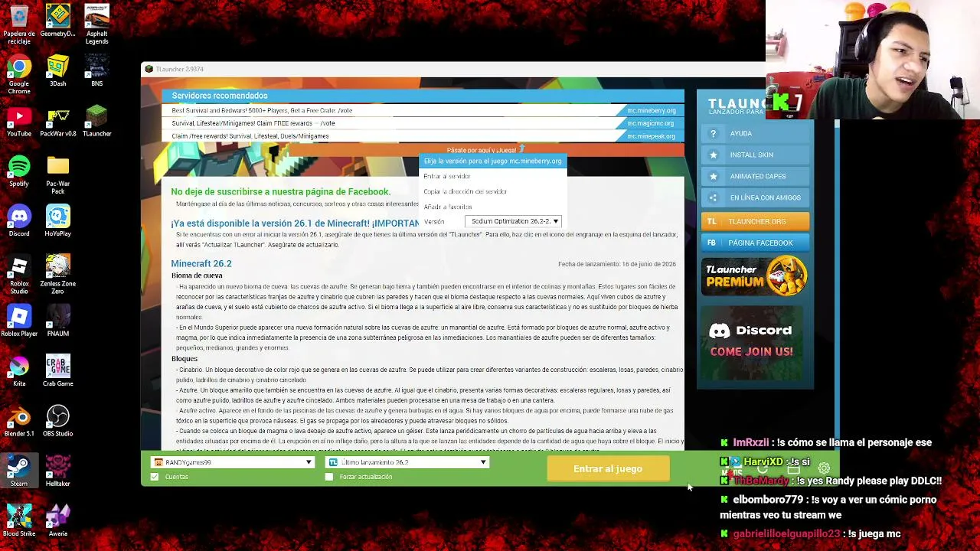Screen dimensions: 980x551
Task: Expand the Último lanzamiento 26.2 version dropdown
Action: pyautogui.click(x=407, y=462)
